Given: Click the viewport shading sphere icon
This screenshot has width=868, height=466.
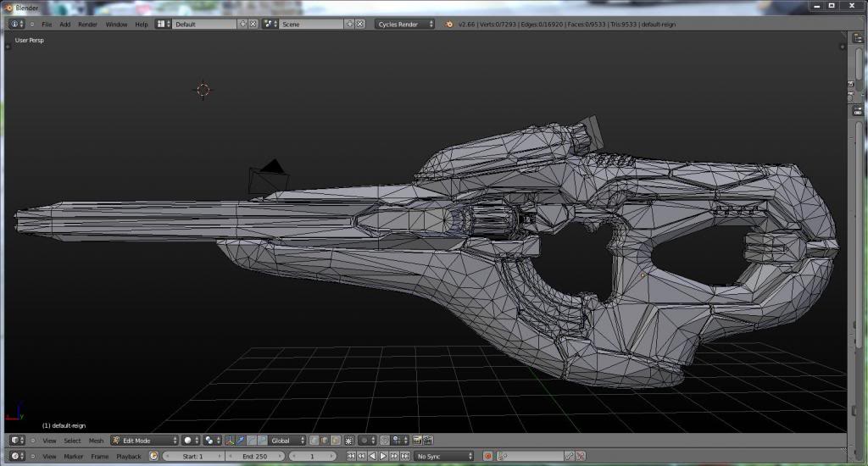Looking at the screenshot, I should point(189,441).
